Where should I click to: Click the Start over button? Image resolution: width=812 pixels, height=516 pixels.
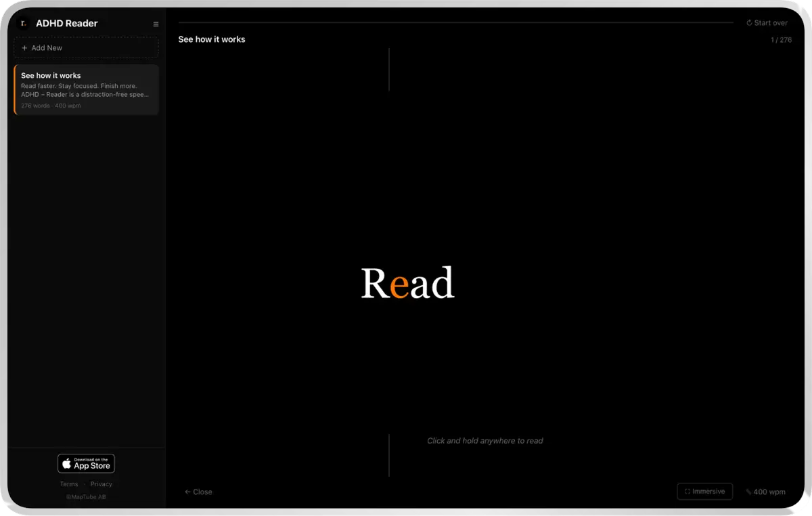tap(767, 23)
